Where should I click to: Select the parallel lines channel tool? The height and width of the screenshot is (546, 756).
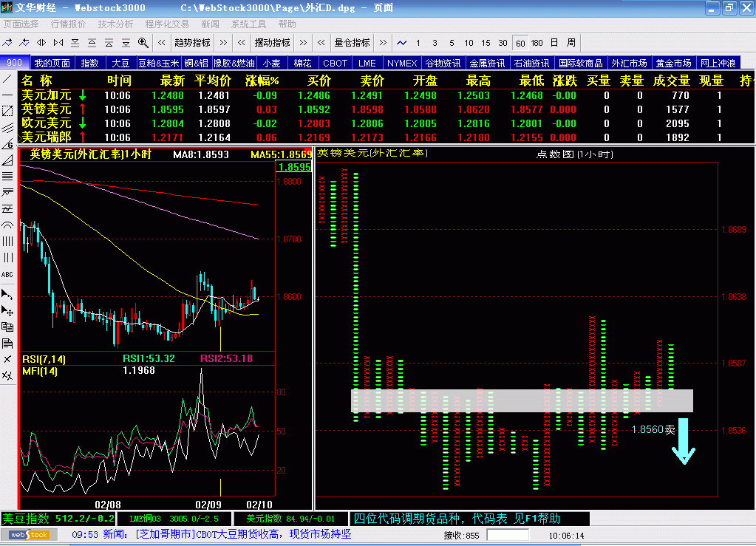click(7, 128)
